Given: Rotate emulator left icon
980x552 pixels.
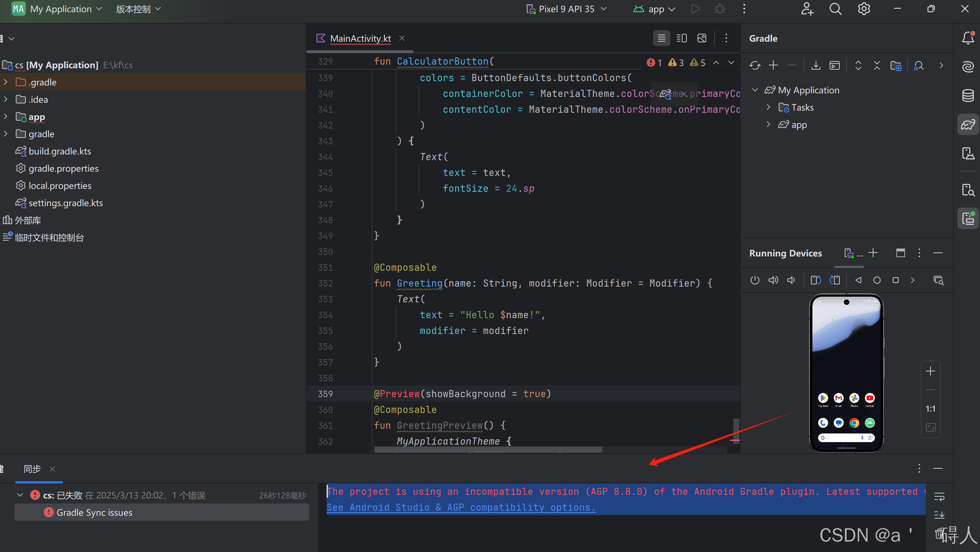Looking at the screenshot, I should click(816, 280).
